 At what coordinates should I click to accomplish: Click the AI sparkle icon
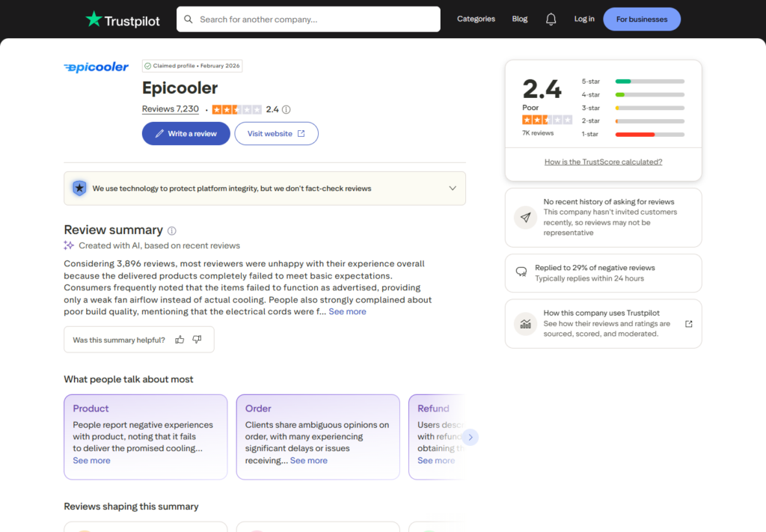click(x=69, y=245)
